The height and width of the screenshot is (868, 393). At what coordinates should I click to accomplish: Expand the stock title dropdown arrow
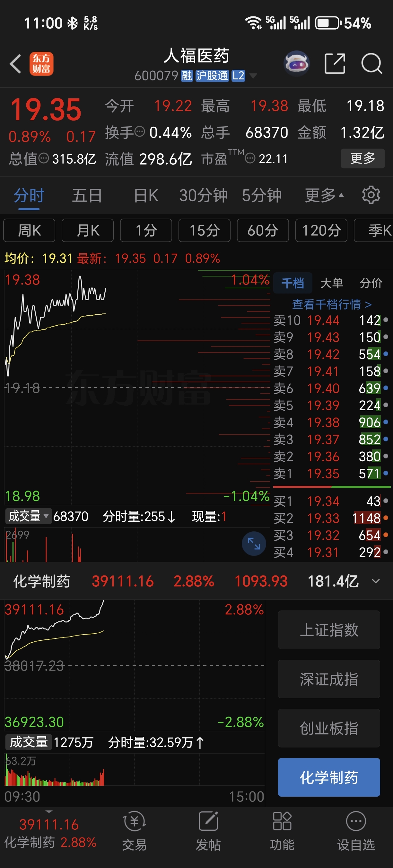[253, 76]
